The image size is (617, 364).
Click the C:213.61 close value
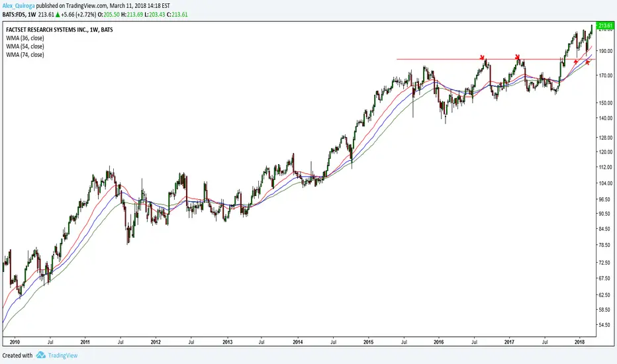177,15
